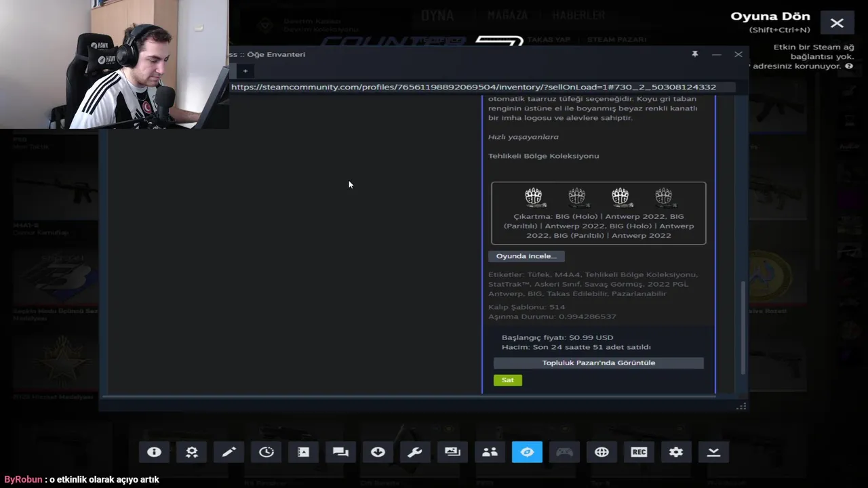This screenshot has height=488, width=868.
Task: Open a new browser tab with plus
Action: click(x=245, y=70)
